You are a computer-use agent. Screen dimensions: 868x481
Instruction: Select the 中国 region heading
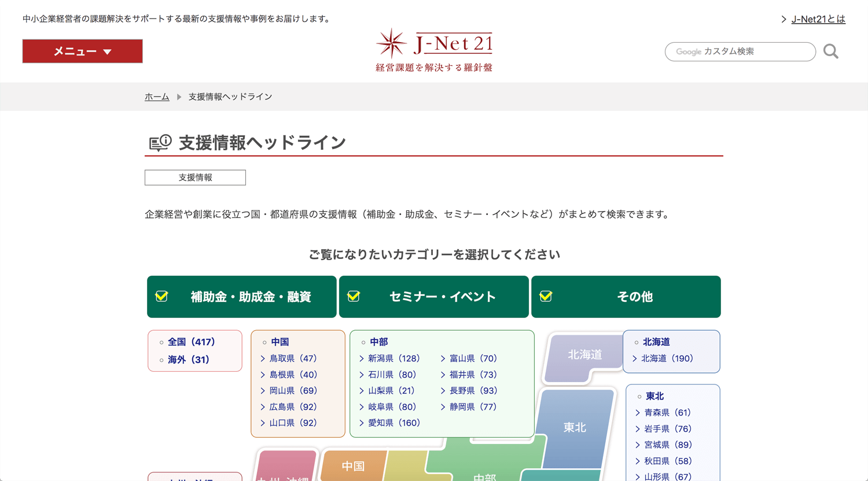[280, 342]
